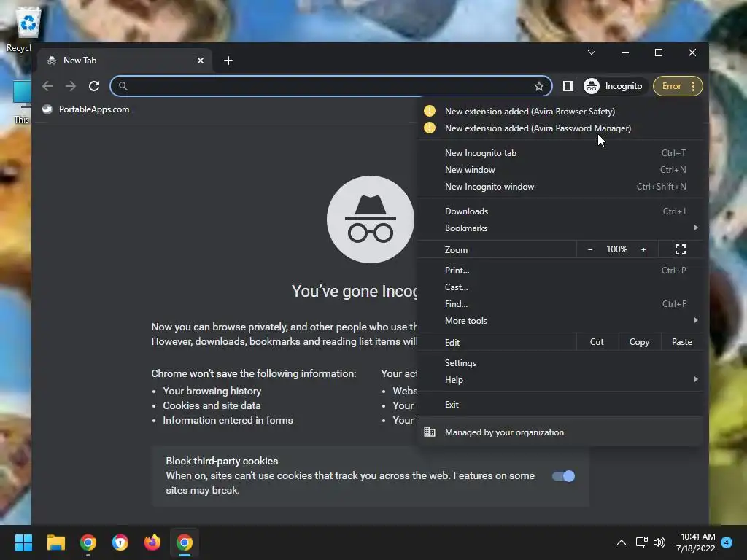Select New Incognito window
This screenshot has height=560, width=747.
[x=560, y=187]
